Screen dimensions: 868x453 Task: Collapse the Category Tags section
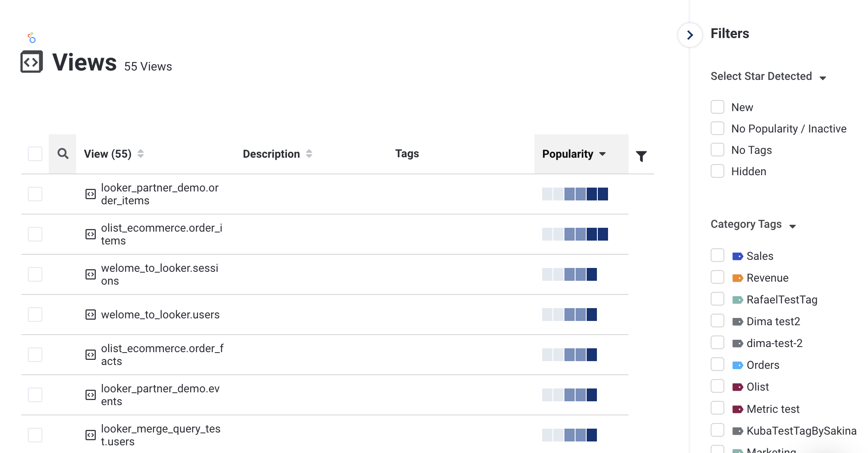coord(792,226)
